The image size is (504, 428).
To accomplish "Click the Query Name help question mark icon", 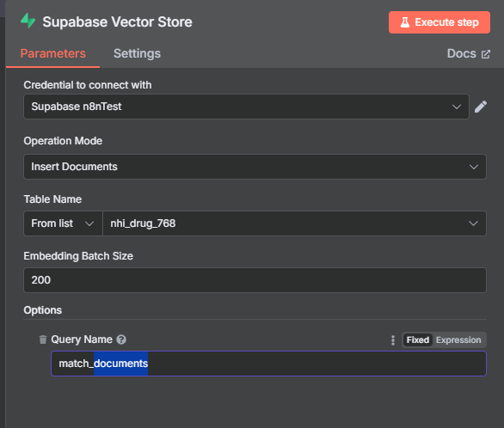I will click(121, 339).
